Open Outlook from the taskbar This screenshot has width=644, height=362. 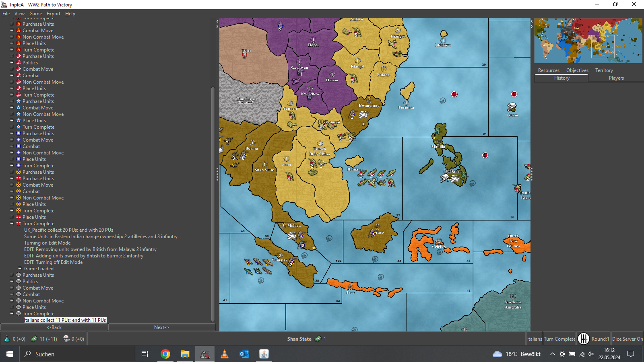(244, 354)
